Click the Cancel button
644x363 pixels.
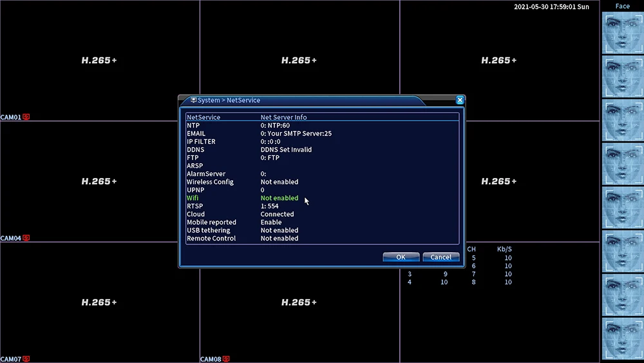point(440,257)
